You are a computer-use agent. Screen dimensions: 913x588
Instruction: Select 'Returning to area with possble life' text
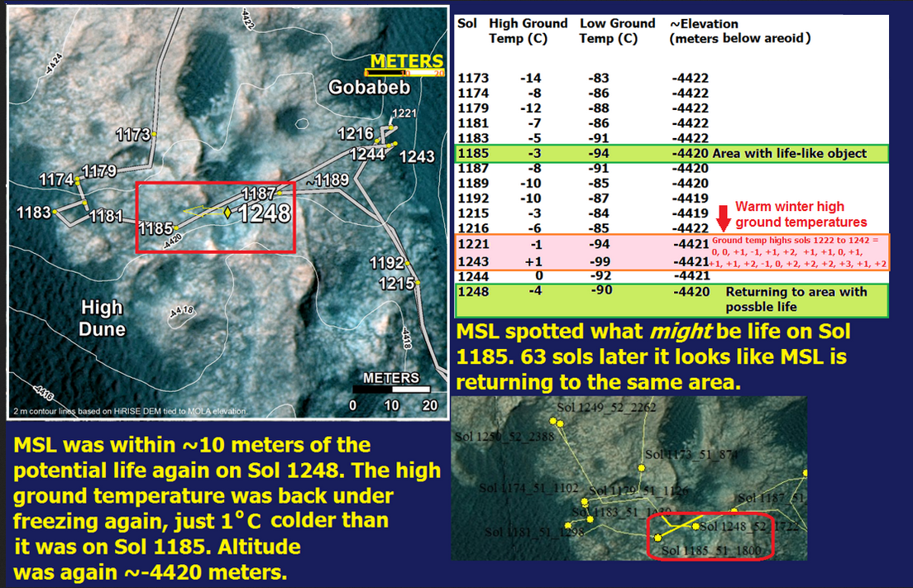coord(796,299)
